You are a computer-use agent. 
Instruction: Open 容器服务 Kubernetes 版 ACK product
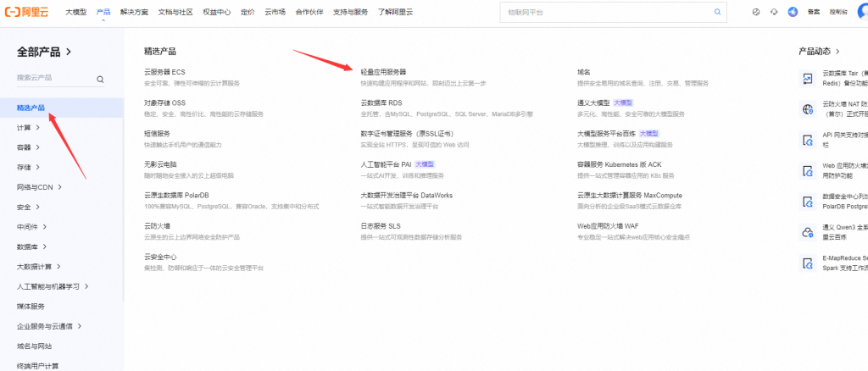pos(619,164)
